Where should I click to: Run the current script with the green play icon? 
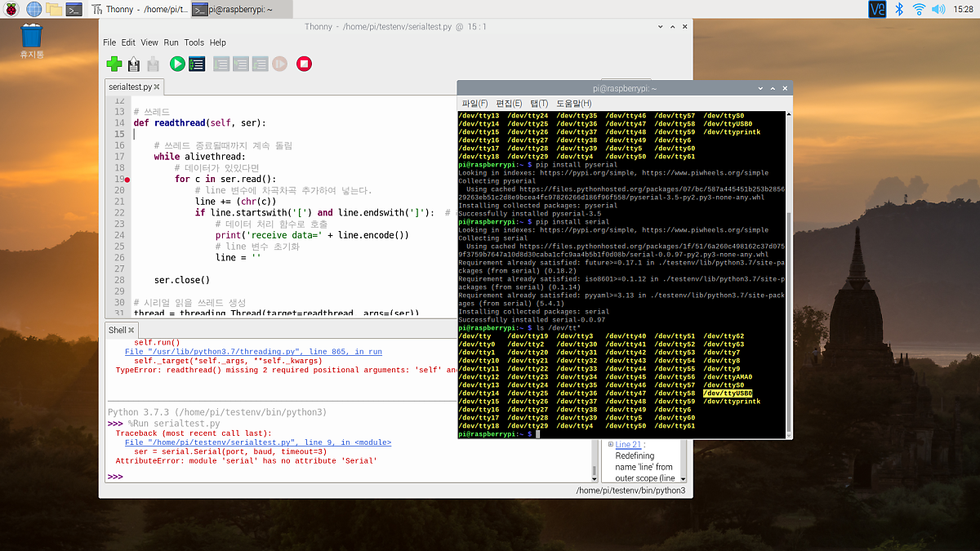[x=177, y=64]
